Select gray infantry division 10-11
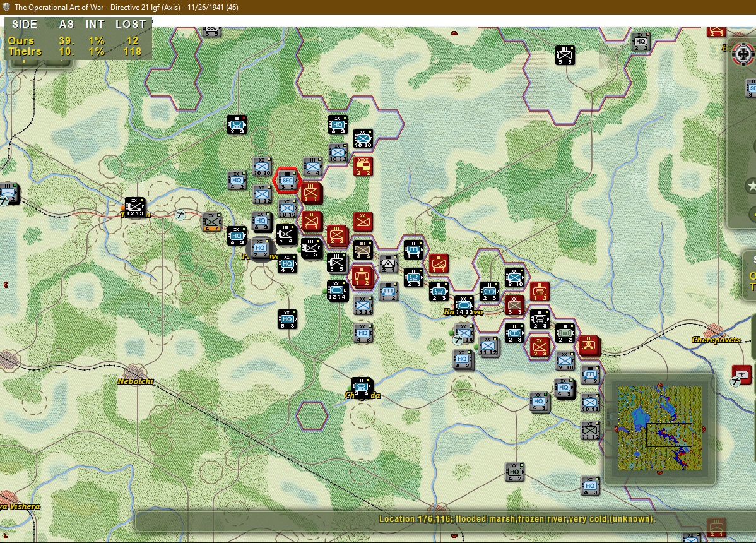 pyautogui.click(x=589, y=403)
